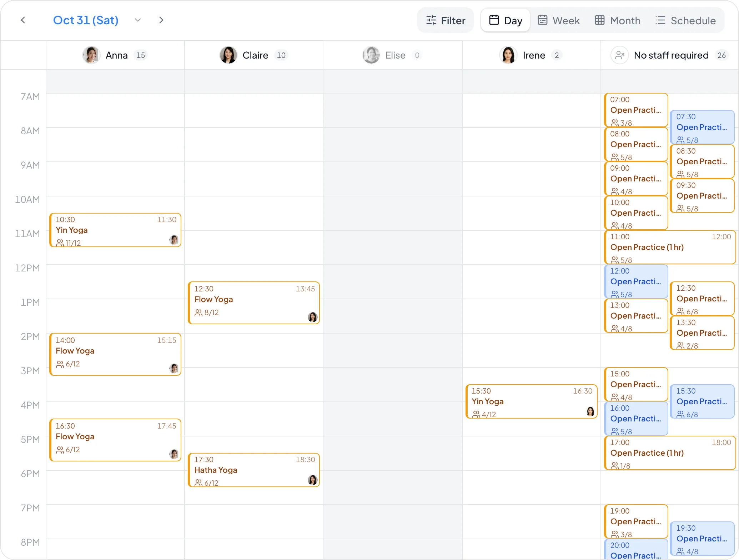The image size is (739, 560).
Task: Switch to Week view
Action: point(559,20)
